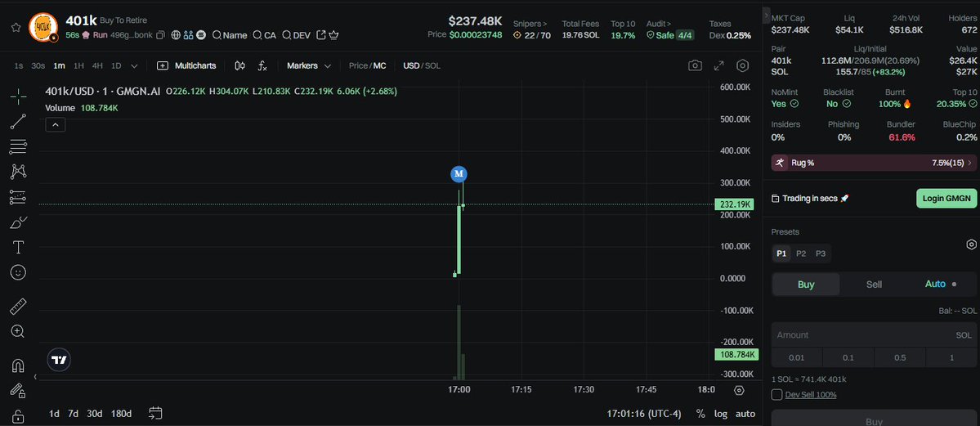Image resolution: width=980 pixels, height=426 pixels.
Task: Switch to the Sell tab
Action: (x=874, y=284)
